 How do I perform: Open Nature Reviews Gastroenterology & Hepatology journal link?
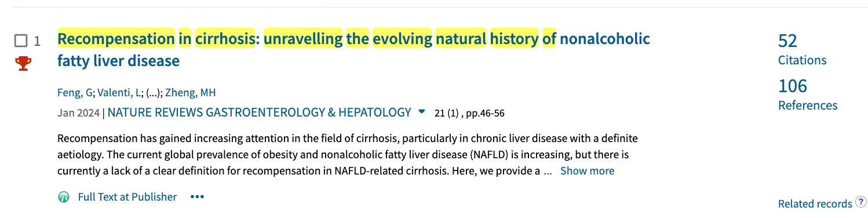pos(259,112)
